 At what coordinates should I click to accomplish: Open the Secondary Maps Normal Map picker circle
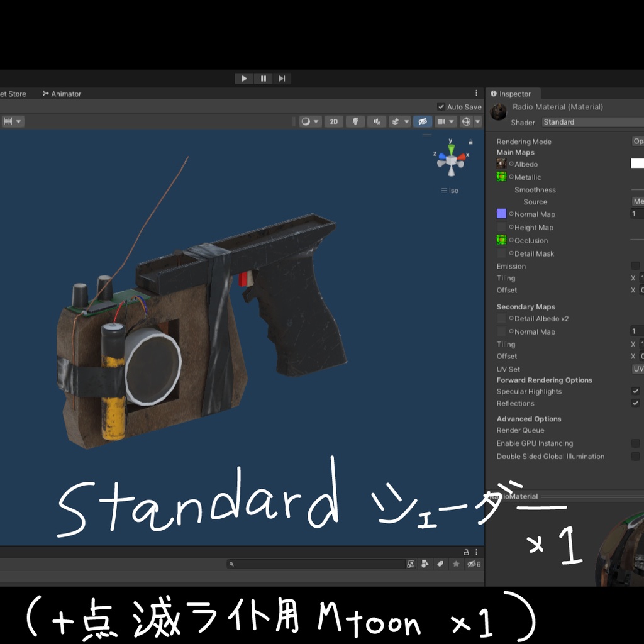(x=511, y=331)
